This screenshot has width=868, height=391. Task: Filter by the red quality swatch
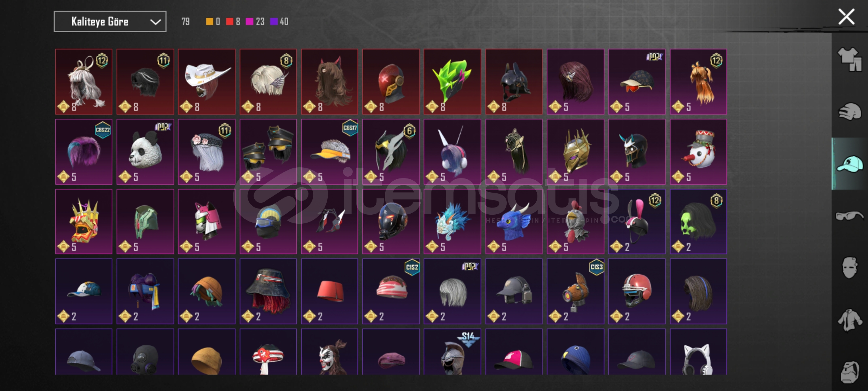[x=230, y=22]
